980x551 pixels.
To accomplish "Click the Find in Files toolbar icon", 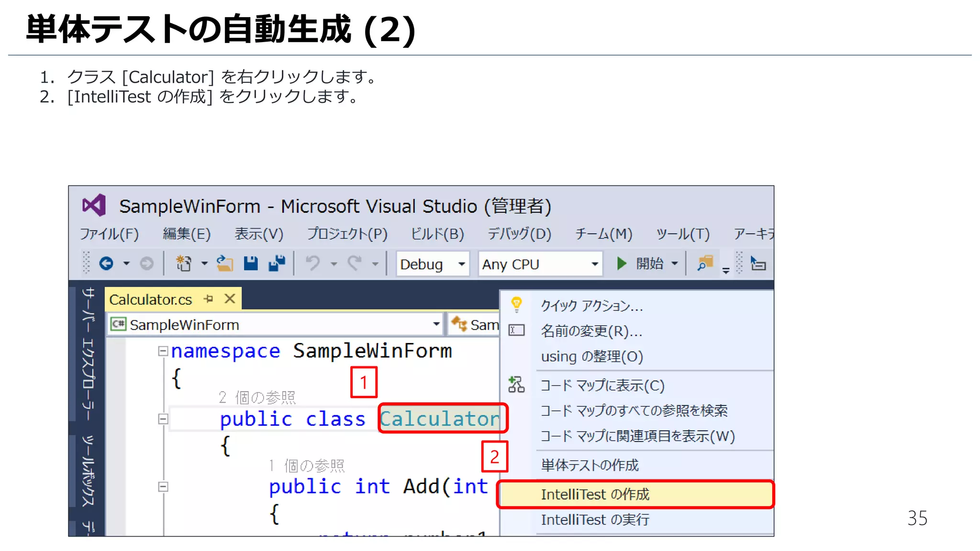I will click(x=705, y=263).
